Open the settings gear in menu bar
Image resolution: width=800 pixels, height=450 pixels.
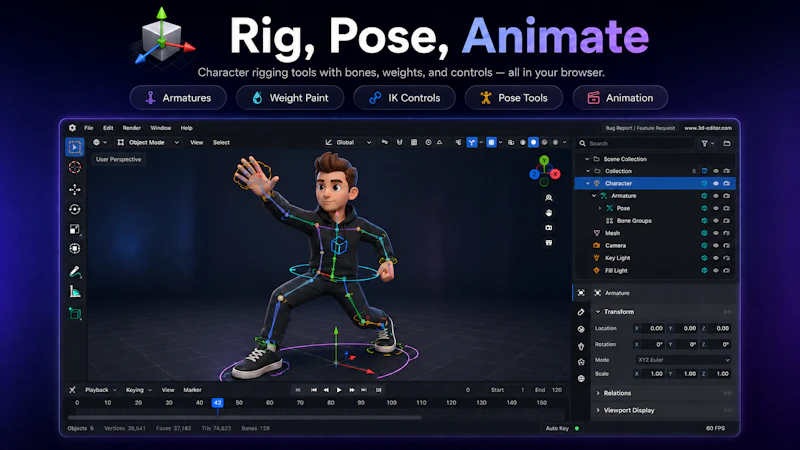coord(72,128)
